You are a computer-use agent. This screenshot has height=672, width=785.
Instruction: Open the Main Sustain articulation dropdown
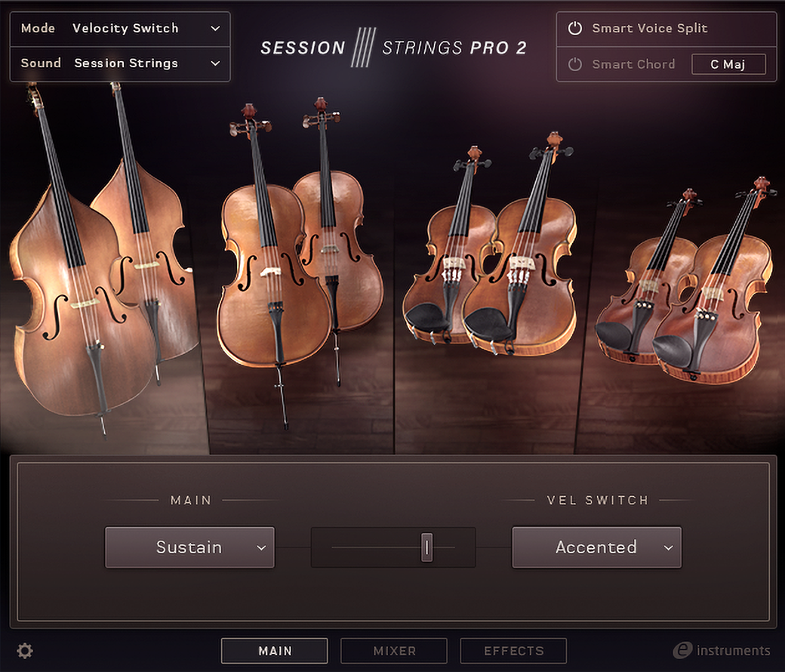[189, 547]
